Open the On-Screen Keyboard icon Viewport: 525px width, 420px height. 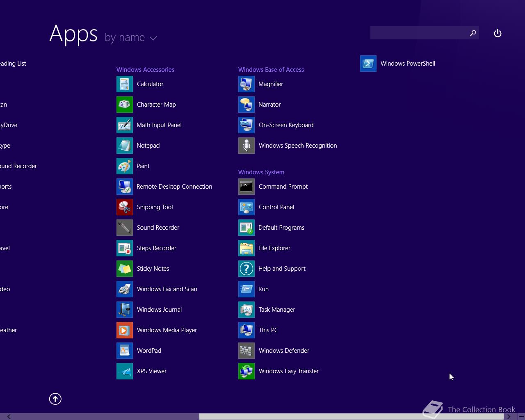[247, 125]
